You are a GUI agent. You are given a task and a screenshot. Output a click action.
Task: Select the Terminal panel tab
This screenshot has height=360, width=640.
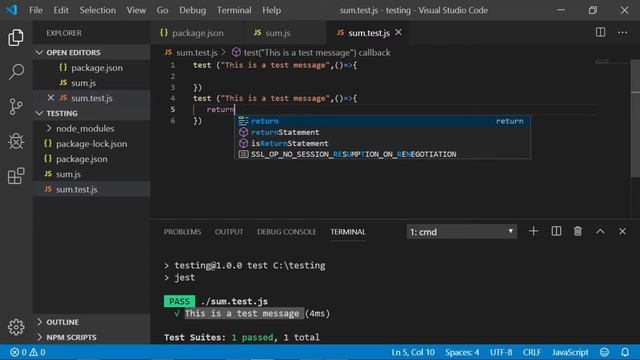pyautogui.click(x=348, y=232)
